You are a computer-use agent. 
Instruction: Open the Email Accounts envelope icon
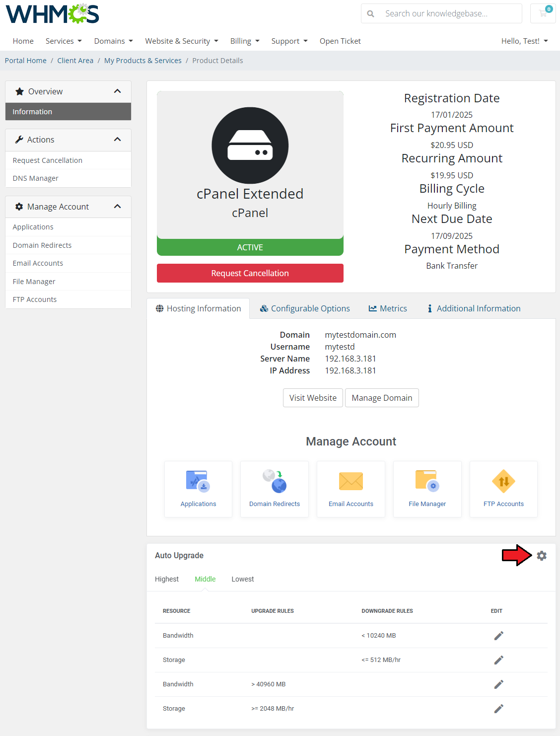coord(351,481)
